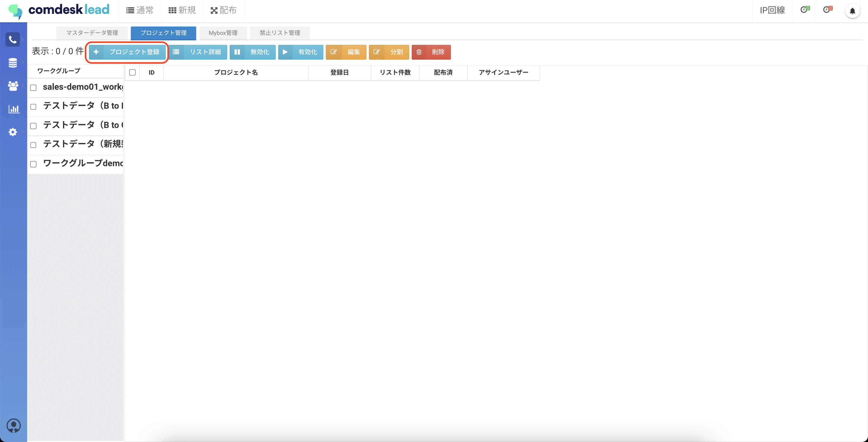Viewport: 868px width, 442px height.
Task: Check the ワークグループdemo checkbox
Action: coord(33,164)
